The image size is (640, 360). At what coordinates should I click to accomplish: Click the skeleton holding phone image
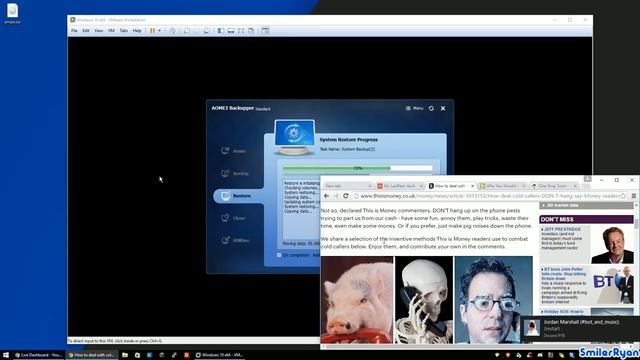(424, 300)
